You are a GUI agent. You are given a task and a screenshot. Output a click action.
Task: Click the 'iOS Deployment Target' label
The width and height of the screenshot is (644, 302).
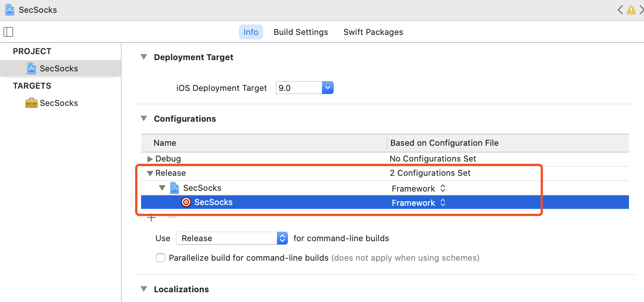[x=221, y=88]
